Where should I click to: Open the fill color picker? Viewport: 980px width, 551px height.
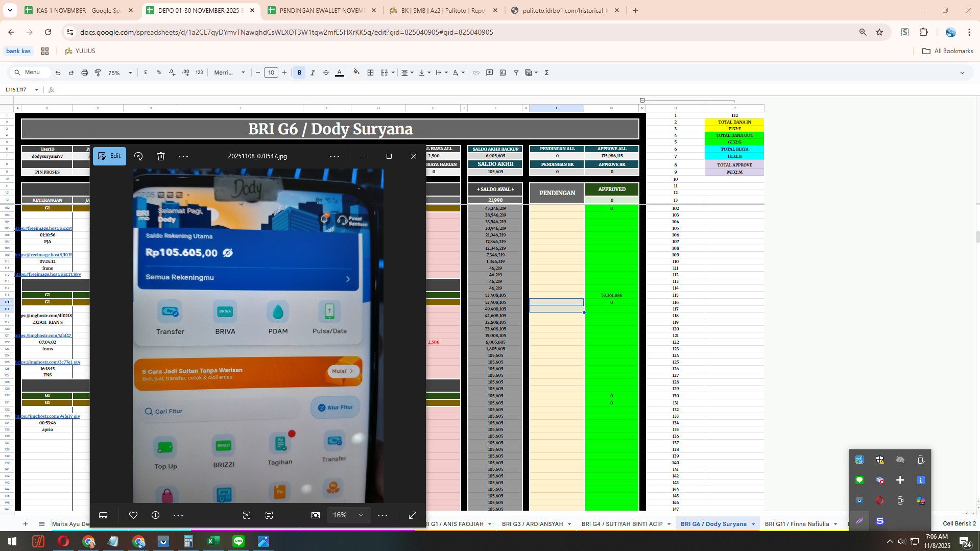(x=356, y=73)
